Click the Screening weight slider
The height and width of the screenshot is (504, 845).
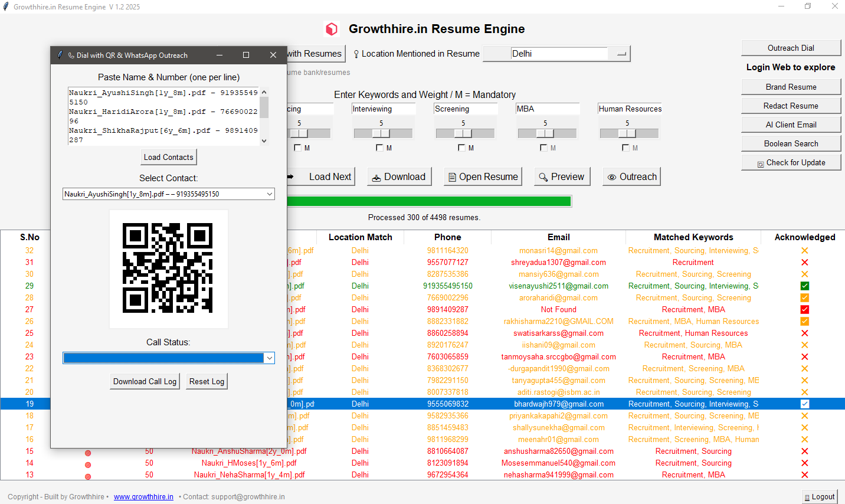point(465,133)
